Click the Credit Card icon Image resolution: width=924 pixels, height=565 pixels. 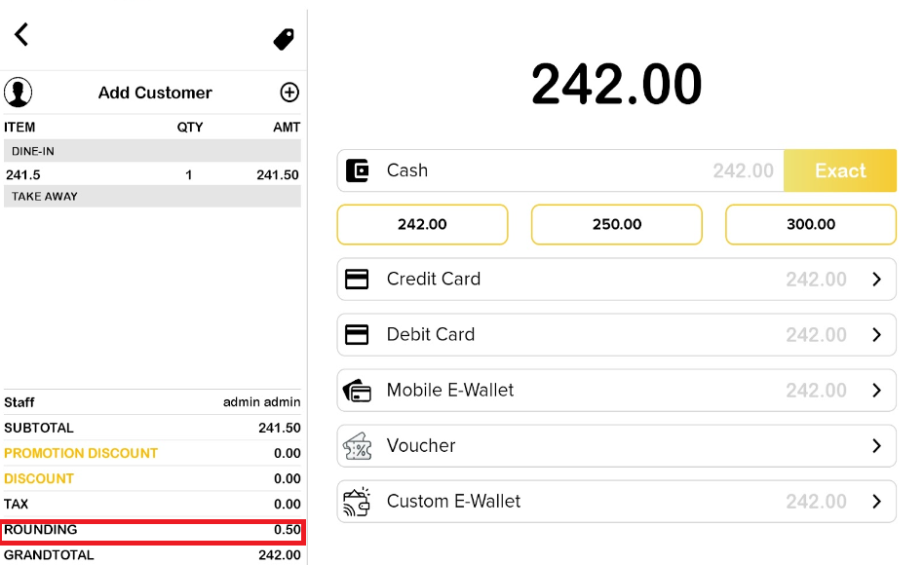click(x=358, y=280)
